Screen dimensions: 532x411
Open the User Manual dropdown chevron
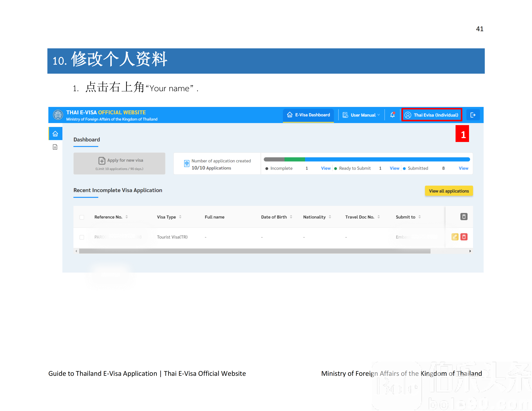coord(379,115)
